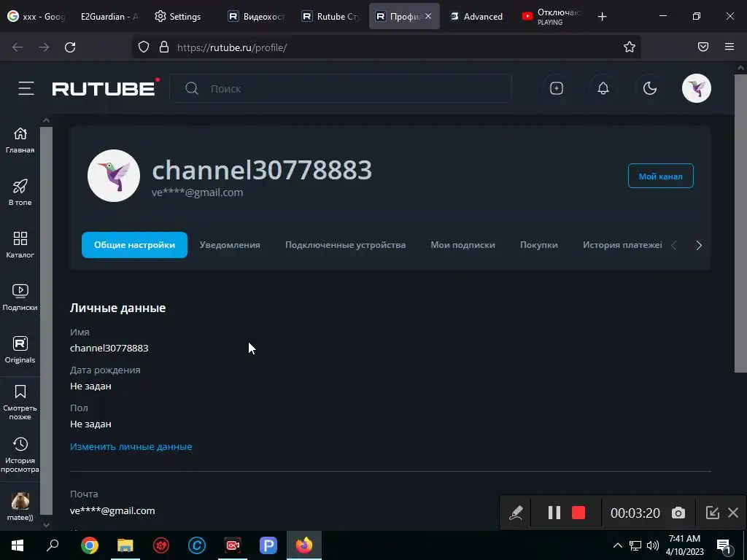Open Windows taskbar search
Viewport: 747px width, 560px height.
53,545
